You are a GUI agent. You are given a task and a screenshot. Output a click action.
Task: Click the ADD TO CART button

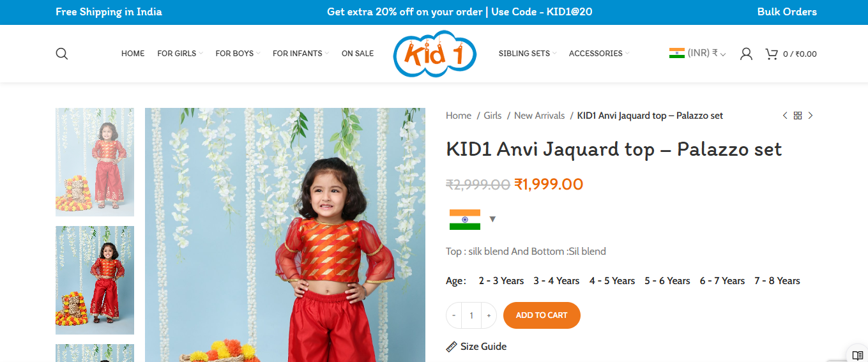point(542,315)
